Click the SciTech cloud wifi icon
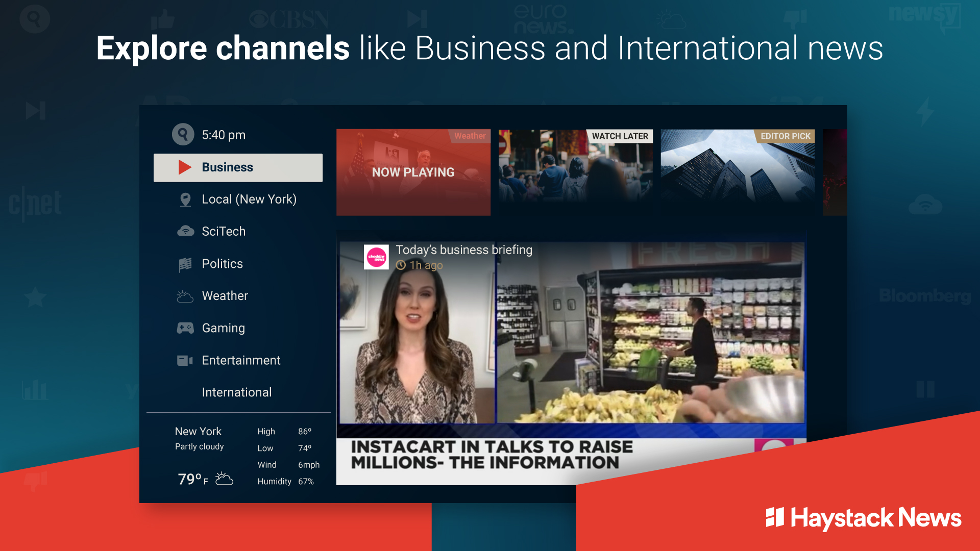 [185, 232]
